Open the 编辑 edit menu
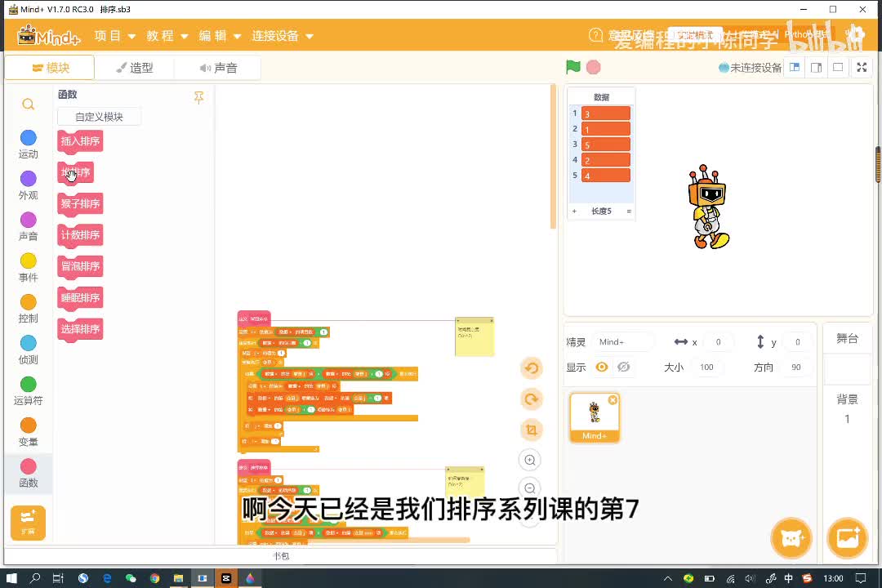Image resolution: width=882 pixels, height=588 pixels. 220,36
